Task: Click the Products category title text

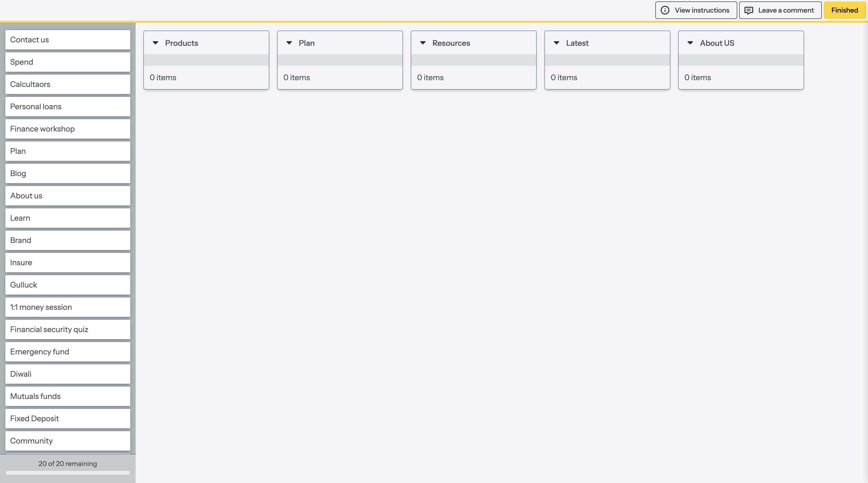Action: pos(181,43)
